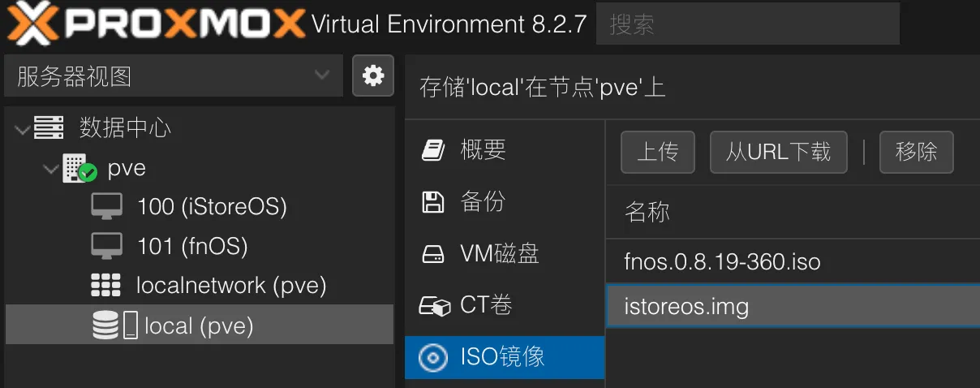This screenshot has width=980, height=388.
Task: Focus the 搜索 search field
Action: 748,24
